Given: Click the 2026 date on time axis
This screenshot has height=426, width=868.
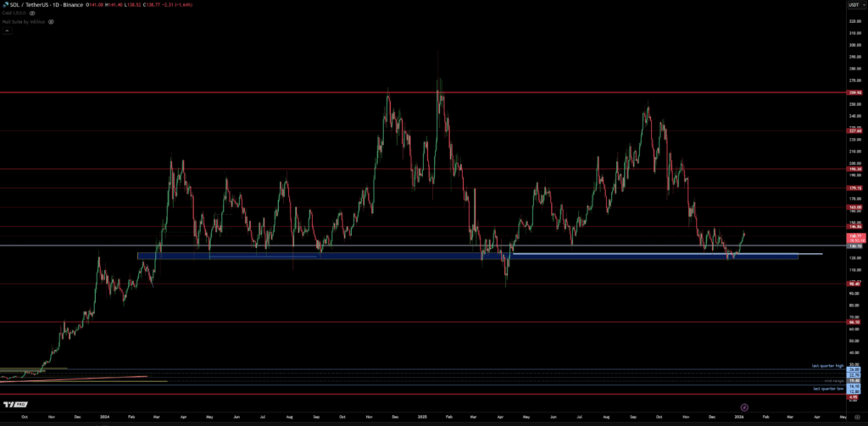Looking at the screenshot, I should 739,418.
